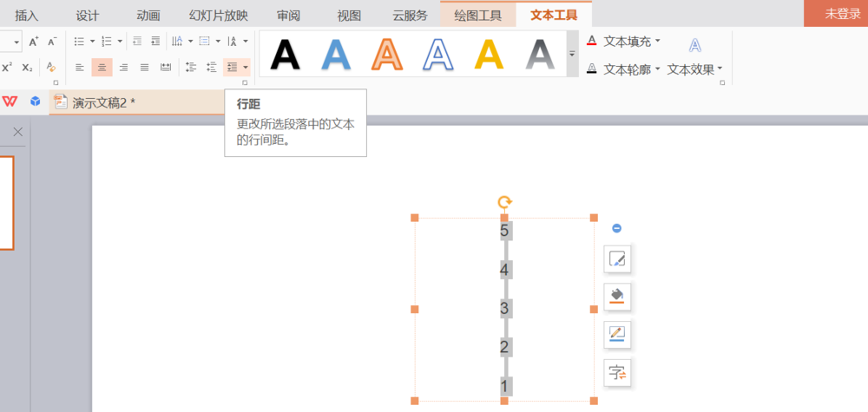Image resolution: width=868 pixels, height=412 pixels.
Task: Open 幻灯片放映 tab
Action: 218,15
